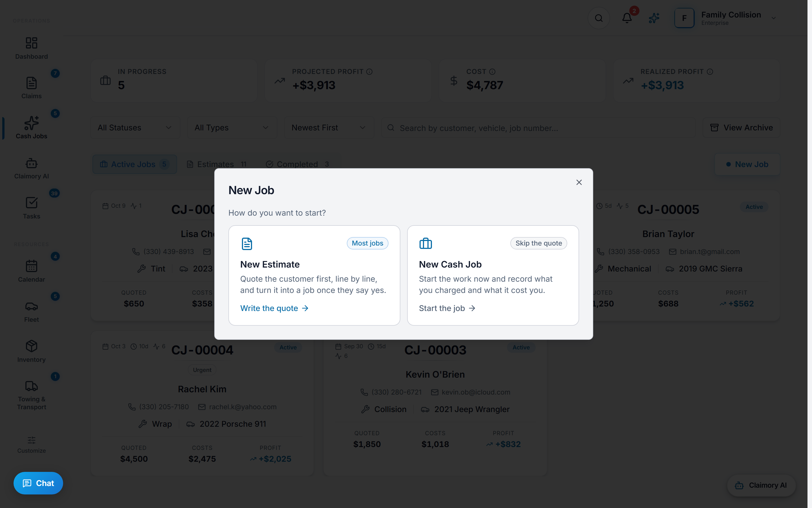The width and height of the screenshot is (812, 508).
Task: Switch to the Estimates tab
Action: pos(217,164)
